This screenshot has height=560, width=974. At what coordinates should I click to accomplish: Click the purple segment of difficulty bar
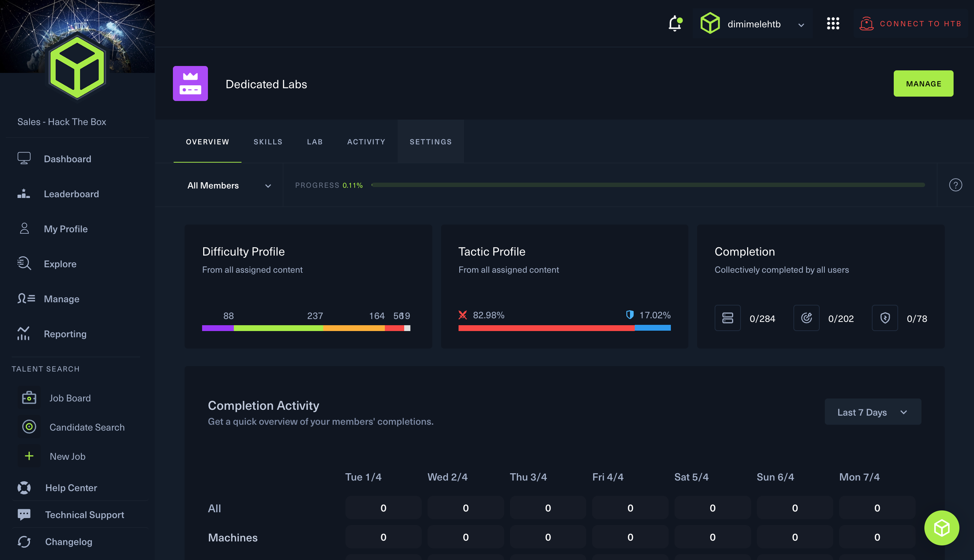(x=218, y=328)
